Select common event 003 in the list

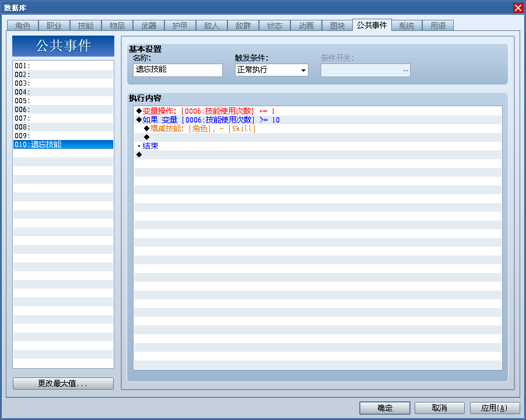[63, 83]
